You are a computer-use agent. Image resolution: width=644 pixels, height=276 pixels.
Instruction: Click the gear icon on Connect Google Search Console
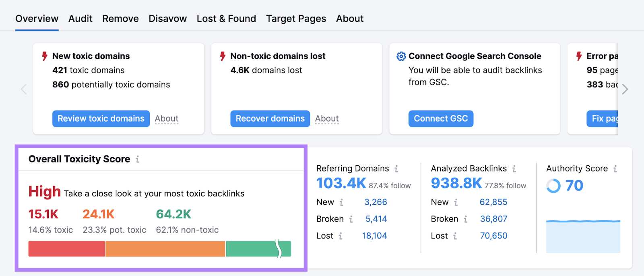coord(401,56)
